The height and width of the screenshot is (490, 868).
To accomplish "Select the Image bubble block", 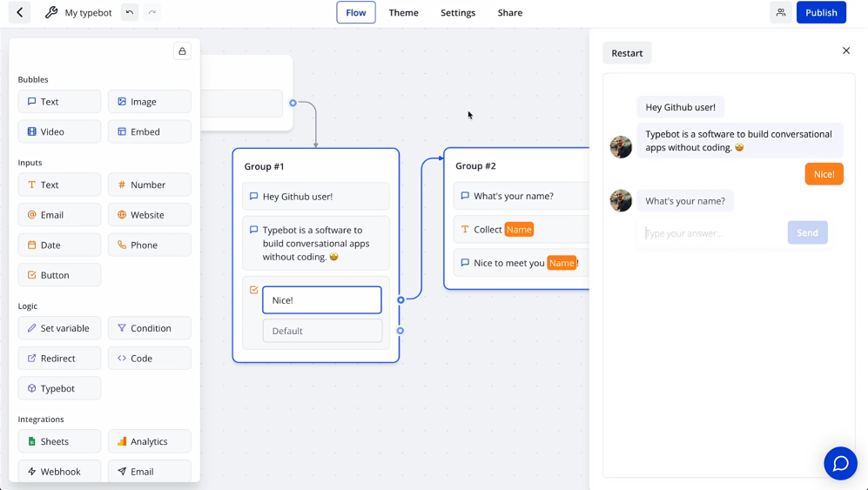I will click(x=149, y=102).
